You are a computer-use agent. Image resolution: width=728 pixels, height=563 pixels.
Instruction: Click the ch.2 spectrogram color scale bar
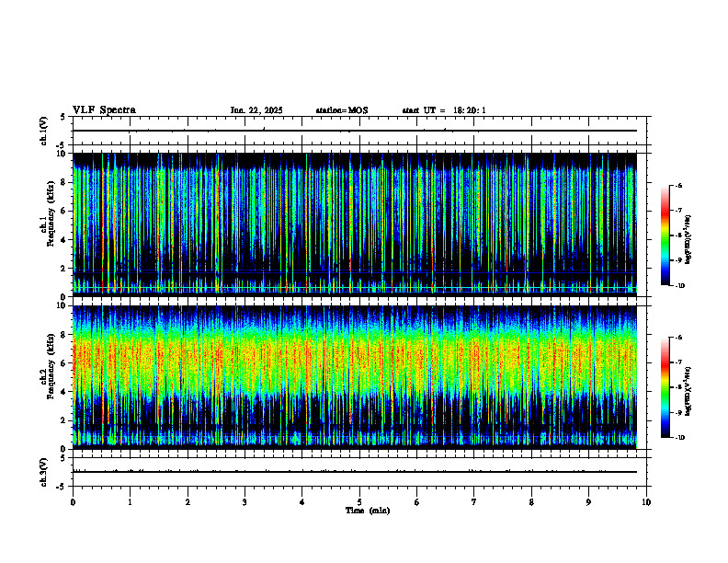point(665,387)
